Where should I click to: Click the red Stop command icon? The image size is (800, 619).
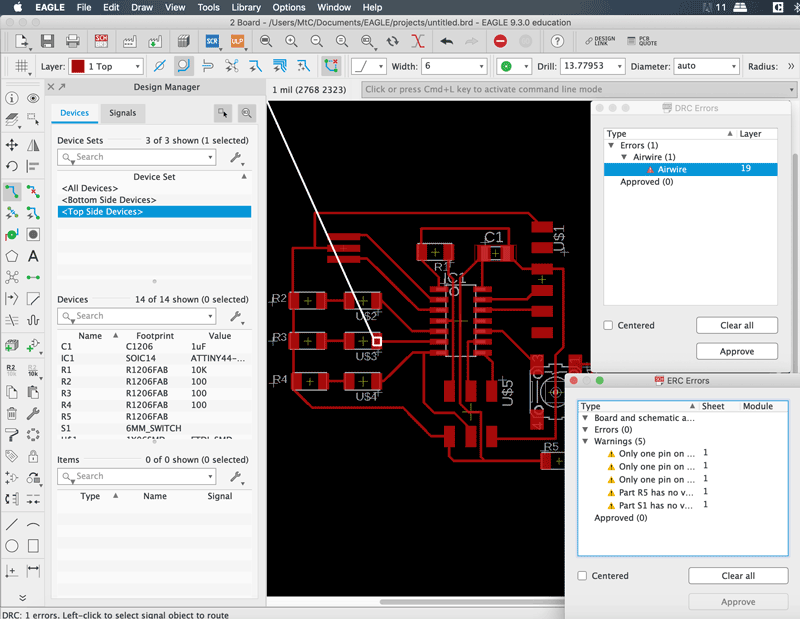(501, 41)
